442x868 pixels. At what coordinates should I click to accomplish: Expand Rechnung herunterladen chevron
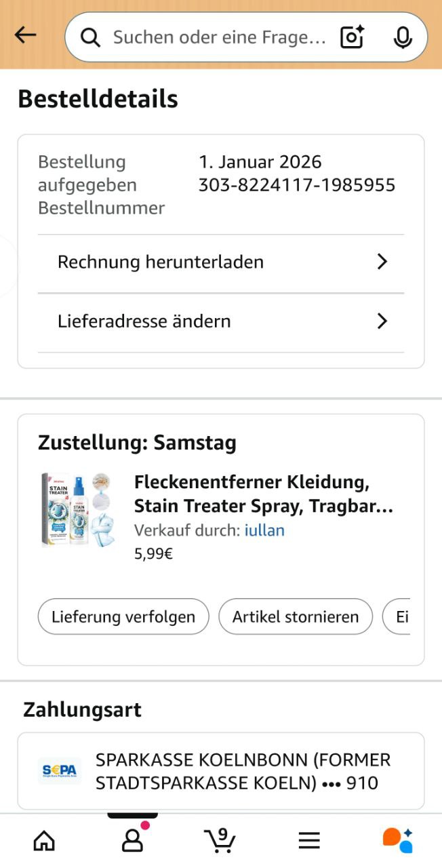[x=382, y=262]
